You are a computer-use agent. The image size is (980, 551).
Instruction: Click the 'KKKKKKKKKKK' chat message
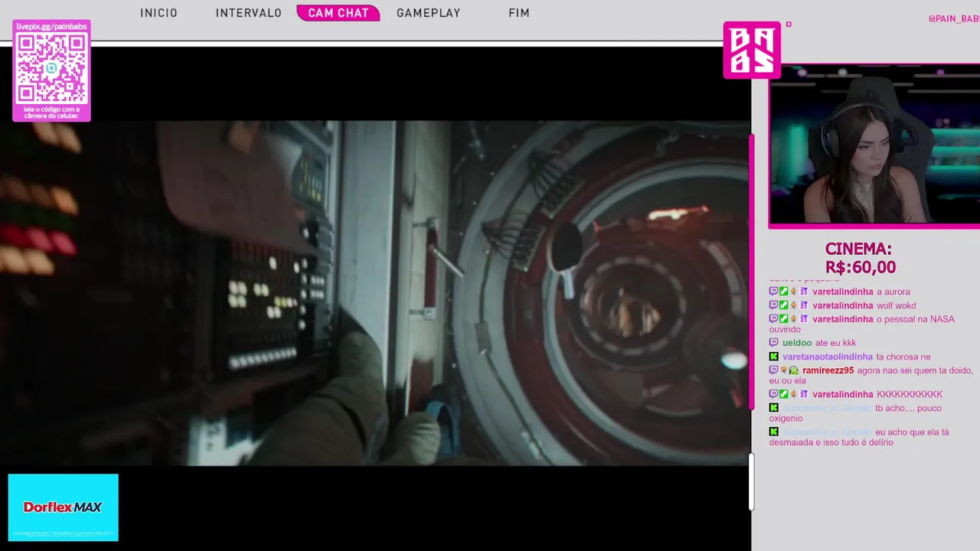910,394
